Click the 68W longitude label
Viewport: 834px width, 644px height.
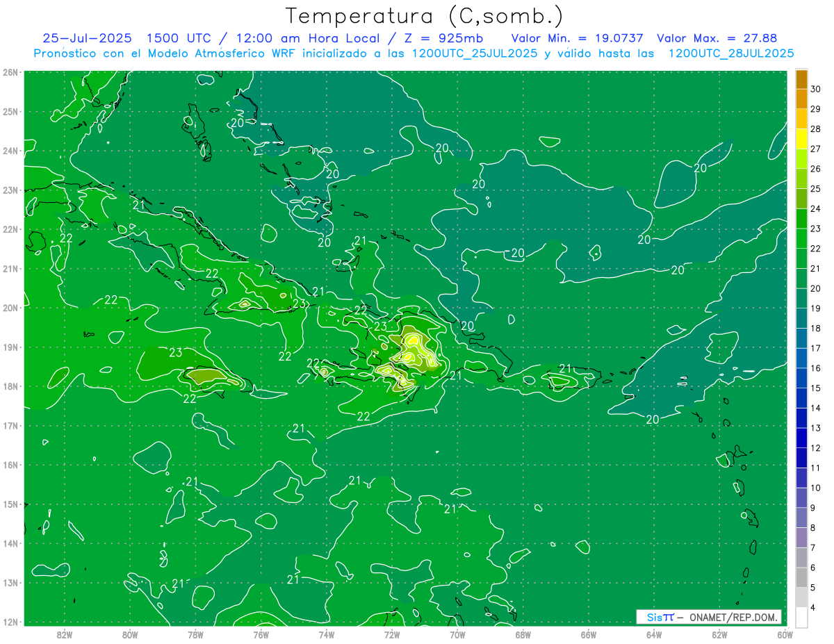click(x=523, y=634)
